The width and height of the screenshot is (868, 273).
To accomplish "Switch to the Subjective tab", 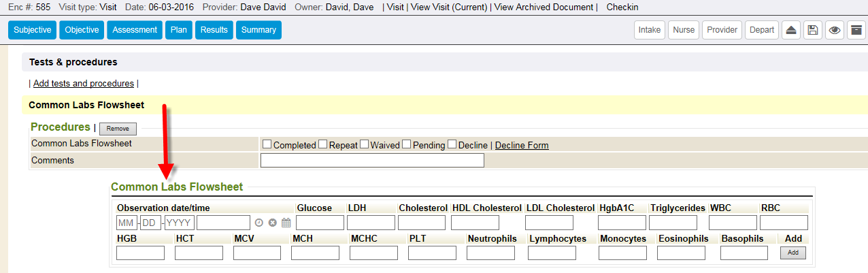I will pyautogui.click(x=32, y=30).
